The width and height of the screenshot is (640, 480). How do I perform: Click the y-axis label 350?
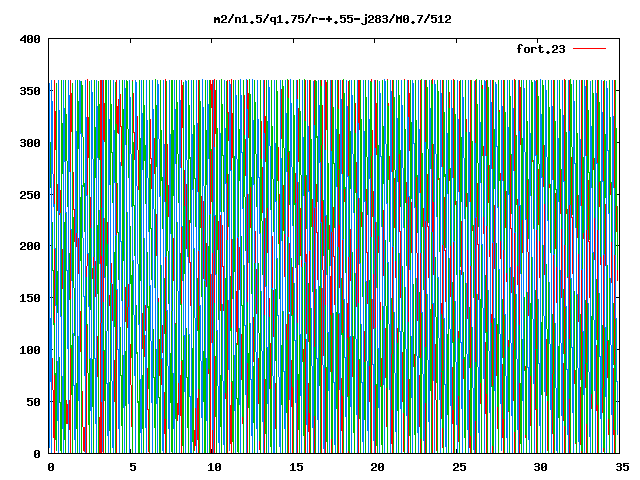[x=30, y=91]
